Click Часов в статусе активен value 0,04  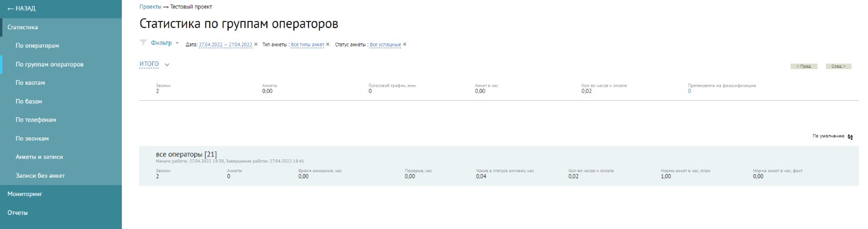click(x=480, y=176)
